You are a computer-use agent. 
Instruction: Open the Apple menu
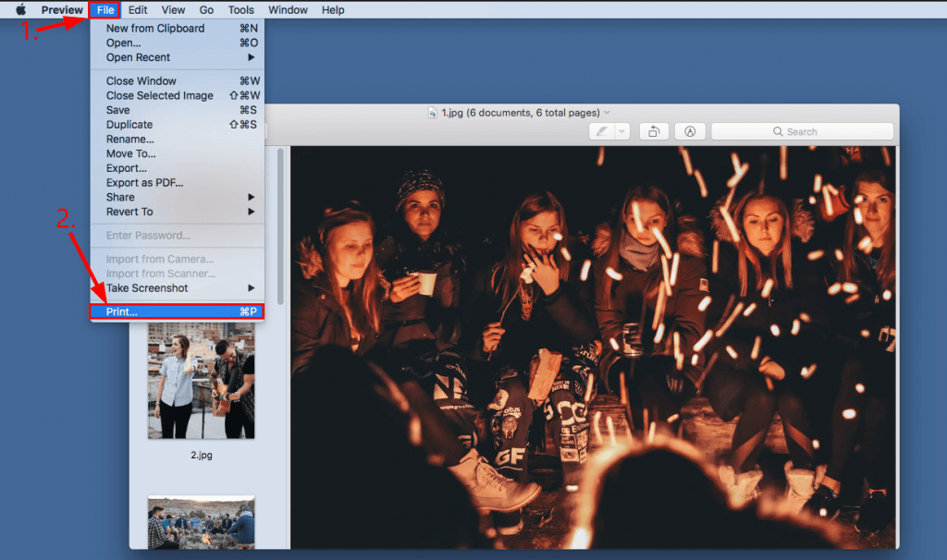pos(20,9)
